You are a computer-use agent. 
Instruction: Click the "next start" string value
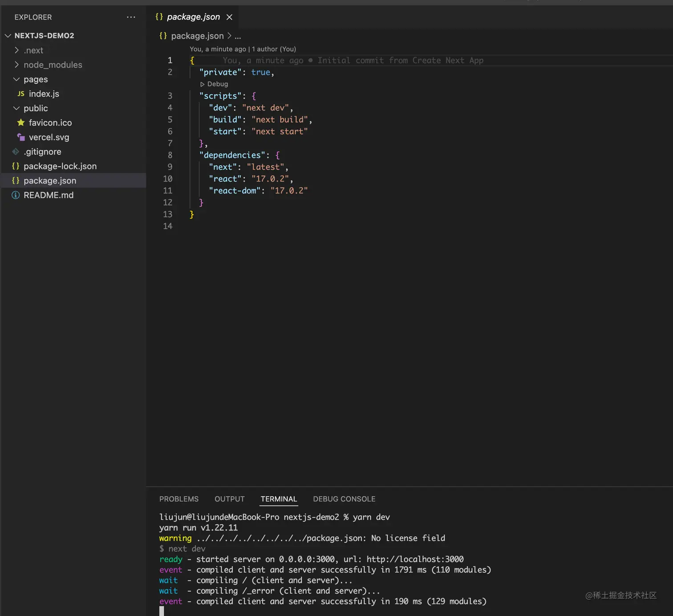point(280,131)
